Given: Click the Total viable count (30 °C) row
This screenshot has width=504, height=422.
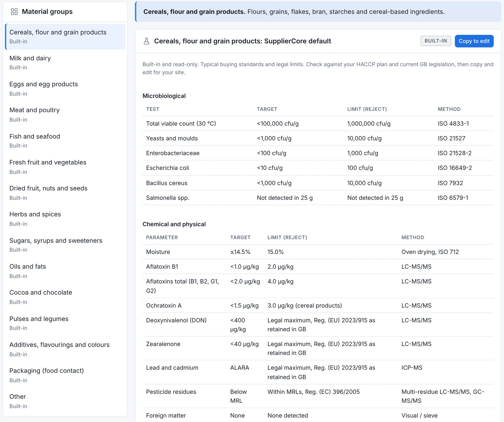Looking at the screenshot, I should (318, 124).
